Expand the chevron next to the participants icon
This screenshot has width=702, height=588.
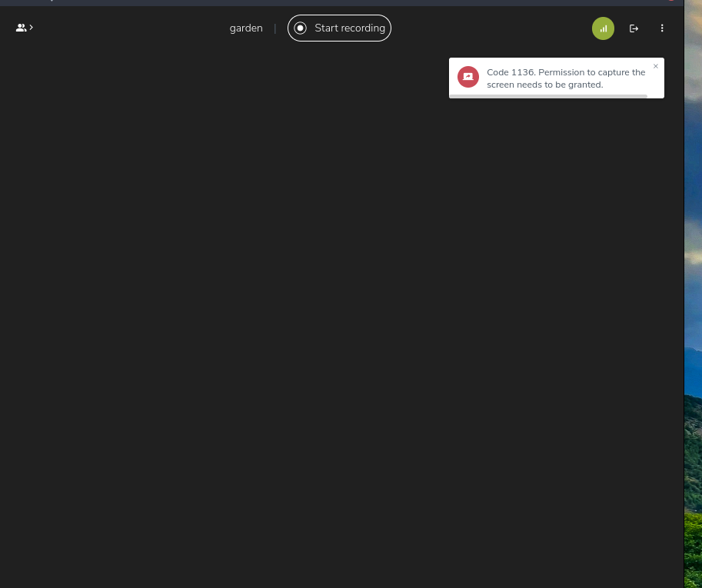tap(31, 28)
